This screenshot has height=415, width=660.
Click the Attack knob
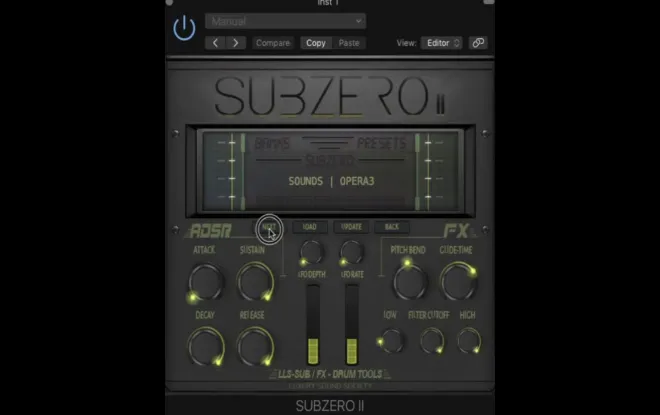tap(206, 282)
